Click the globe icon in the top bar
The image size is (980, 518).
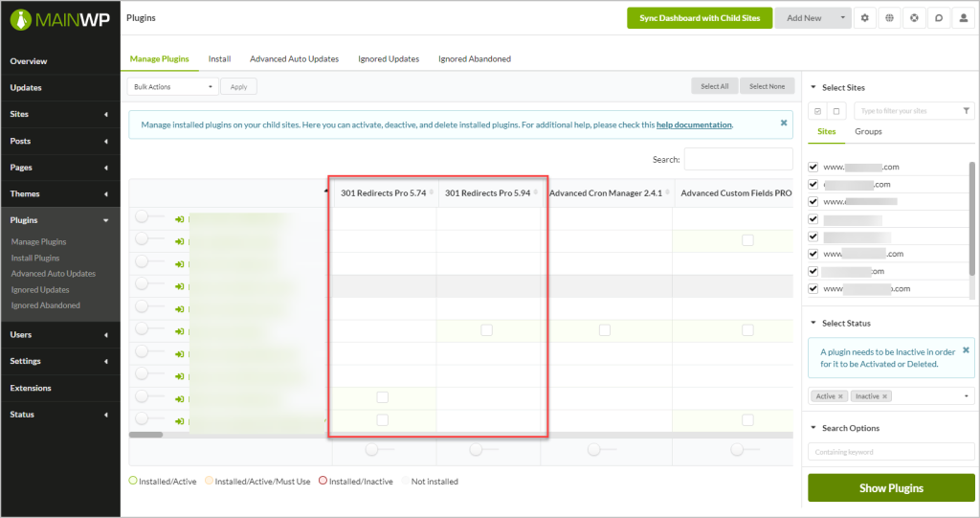889,18
